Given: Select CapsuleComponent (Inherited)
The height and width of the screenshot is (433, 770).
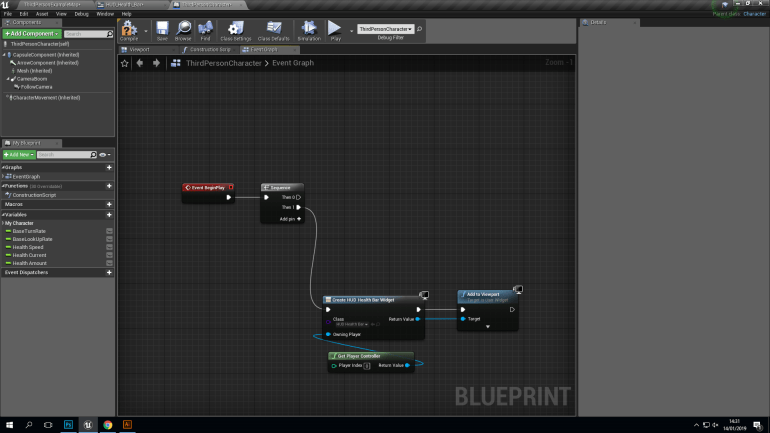Looking at the screenshot, I should pos(45,55).
